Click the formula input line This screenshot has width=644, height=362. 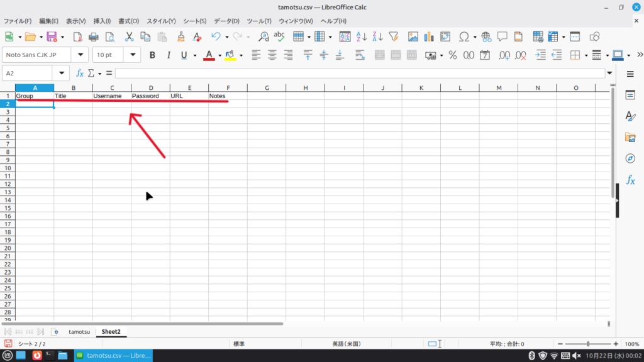click(x=358, y=74)
